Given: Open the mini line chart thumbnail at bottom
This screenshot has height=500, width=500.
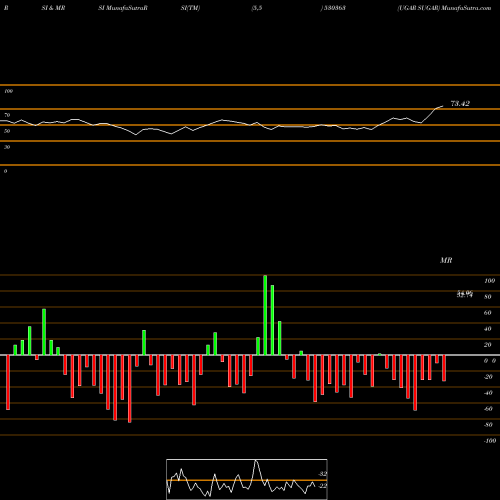Looking at the screenshot, I should (x=247, y=479).
